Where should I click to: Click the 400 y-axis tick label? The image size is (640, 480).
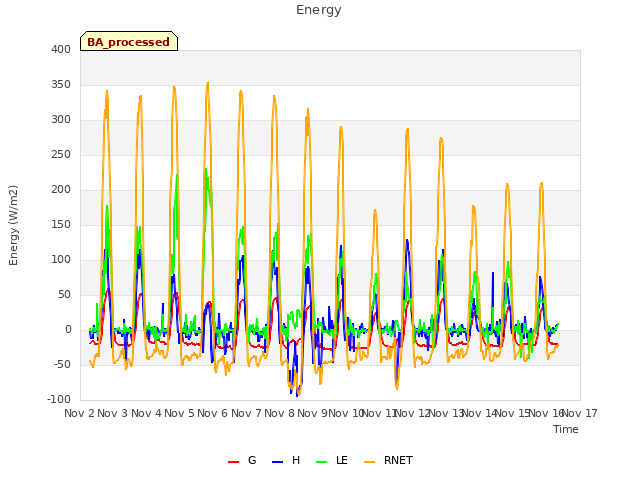[61, 49]
